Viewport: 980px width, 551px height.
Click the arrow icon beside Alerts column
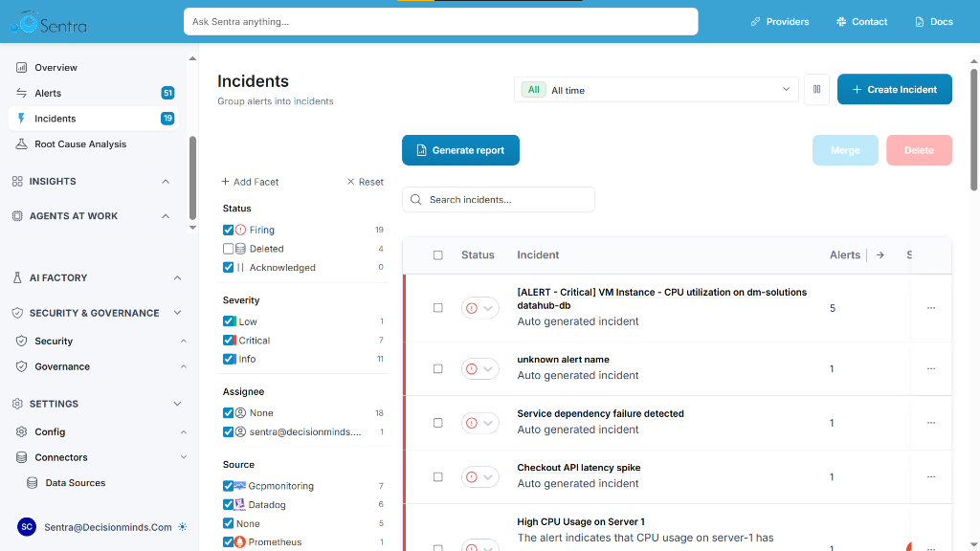click(880, 254)
